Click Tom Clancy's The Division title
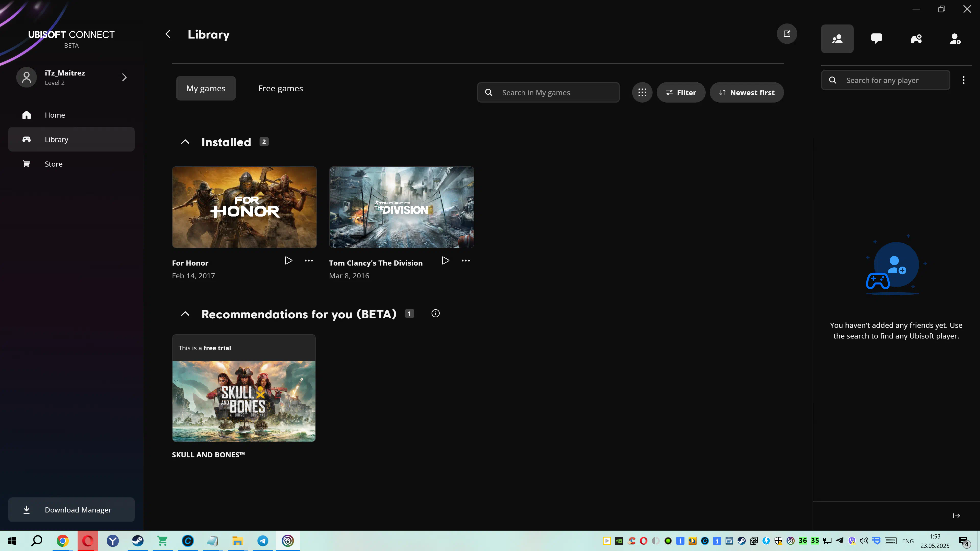 point(375,263)
